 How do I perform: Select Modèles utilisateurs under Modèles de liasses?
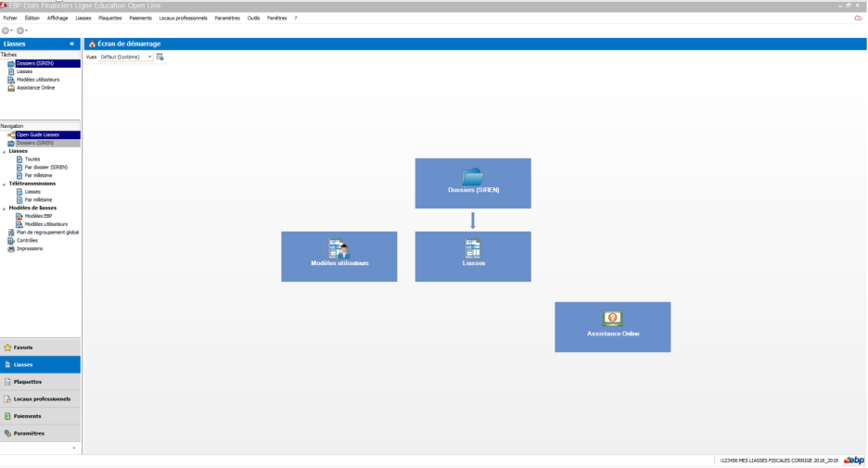(x=46, y=224)
